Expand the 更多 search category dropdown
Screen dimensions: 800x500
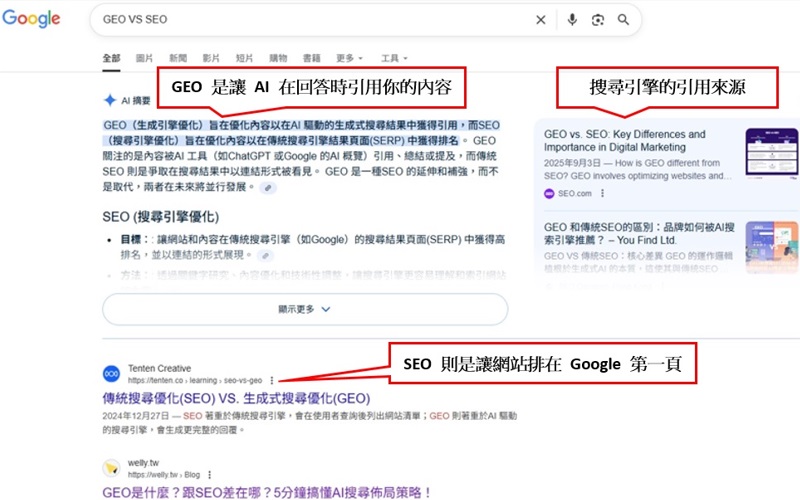(349, 58)
